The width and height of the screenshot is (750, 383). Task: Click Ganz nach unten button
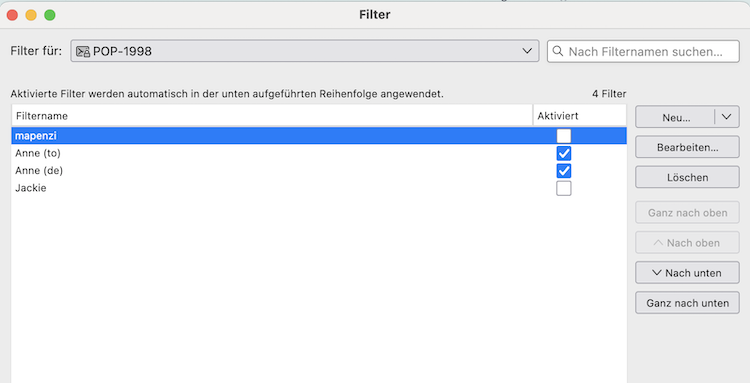[687, 303]
